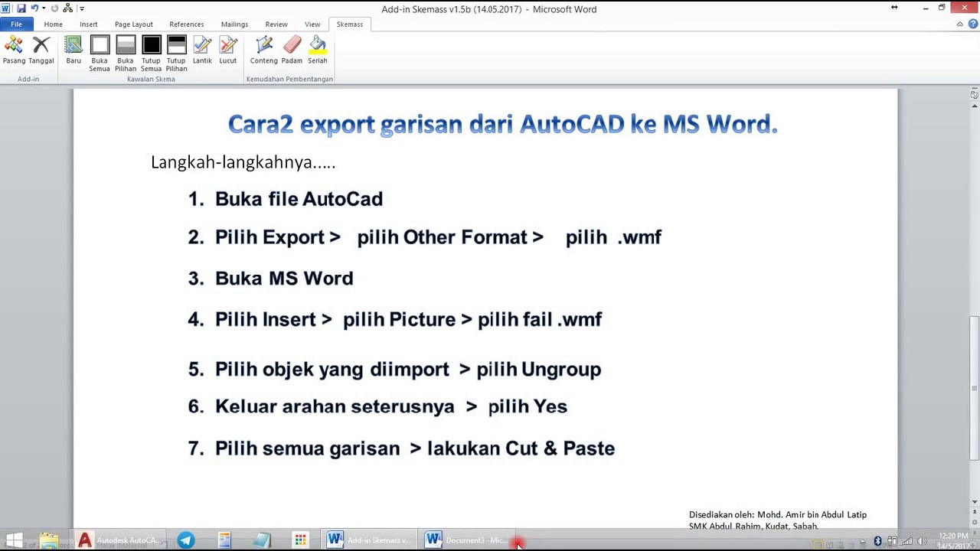This screenshot has height=551, width=980.
Task: Switch to the Mailings tab
Action: click(234, 24)
